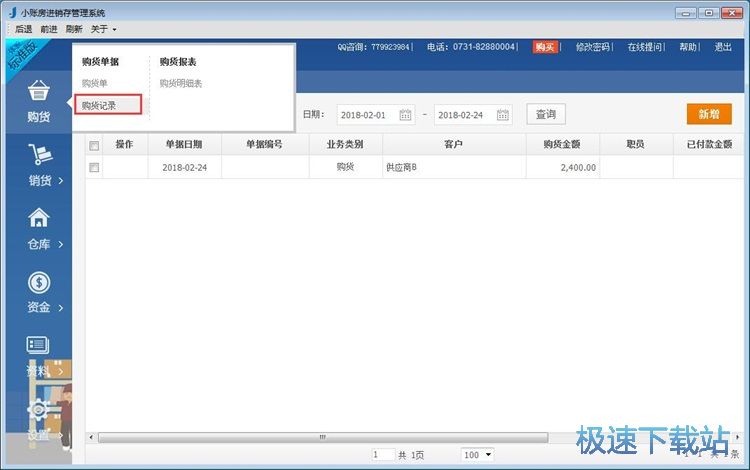Open the 仓库 warehouse house icon
The width and height of the screenshot is (750, 470).
tap(38, 218)
